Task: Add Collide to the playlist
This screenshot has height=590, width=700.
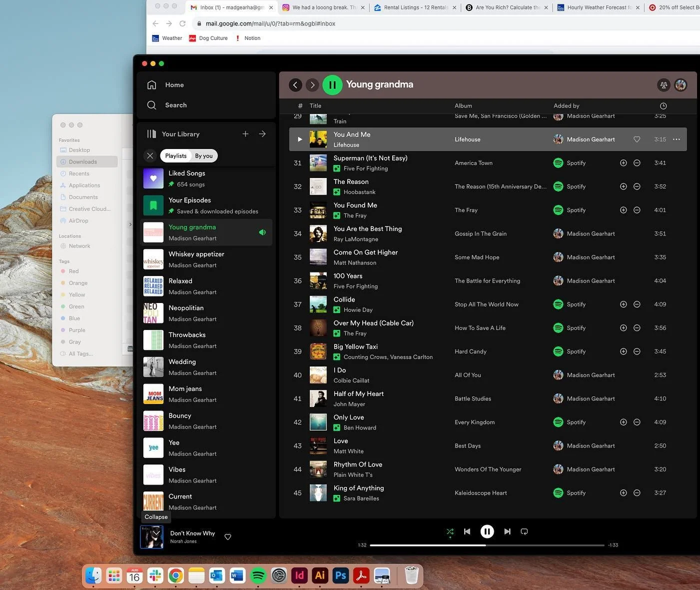Action: (624, 304)
